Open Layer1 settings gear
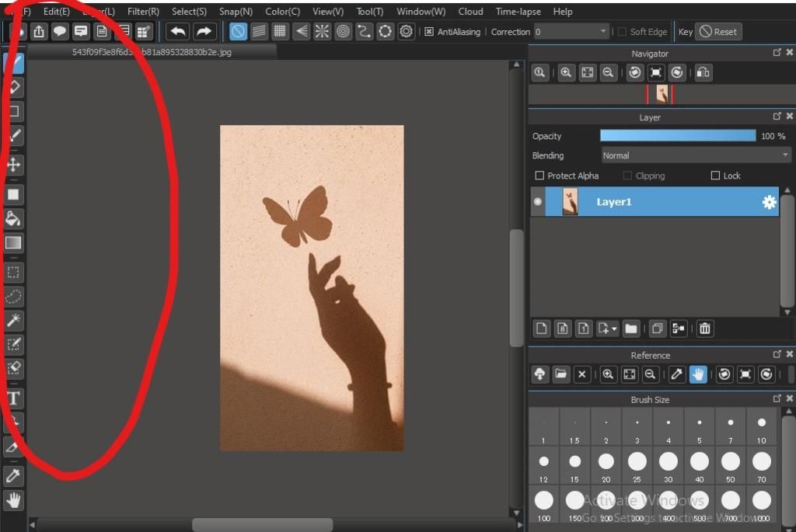796x532 pixels. tap(769, 202)
